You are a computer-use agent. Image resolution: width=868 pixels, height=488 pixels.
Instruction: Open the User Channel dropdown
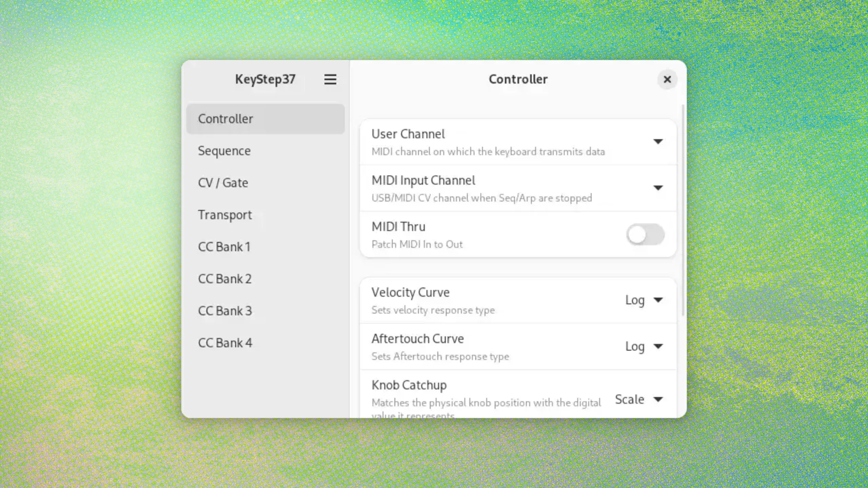pos(658,142)
